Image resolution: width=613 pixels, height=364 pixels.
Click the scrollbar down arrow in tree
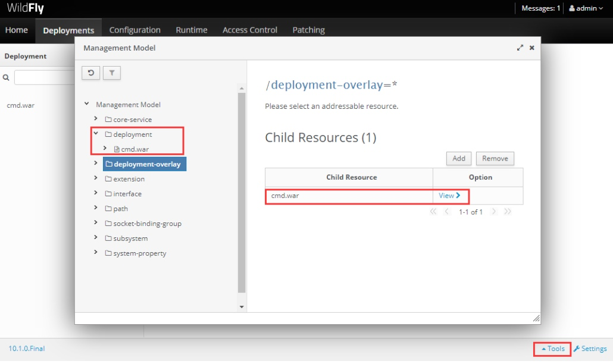click(242, 307)
